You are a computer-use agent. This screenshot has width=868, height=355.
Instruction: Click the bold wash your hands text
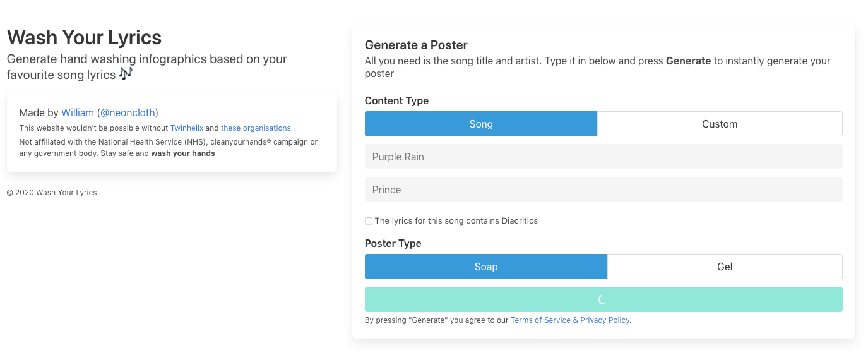pos(183,153)
